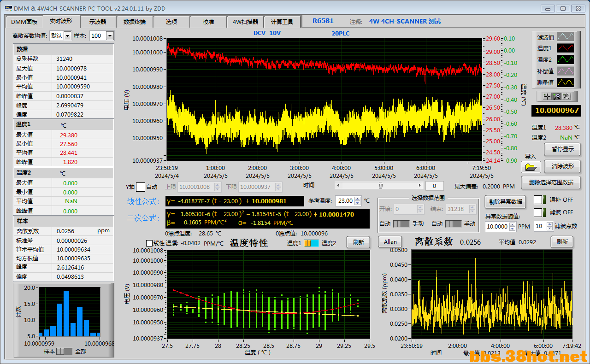Toggle 温度1/温度2 selector switch

coord(311,243)
